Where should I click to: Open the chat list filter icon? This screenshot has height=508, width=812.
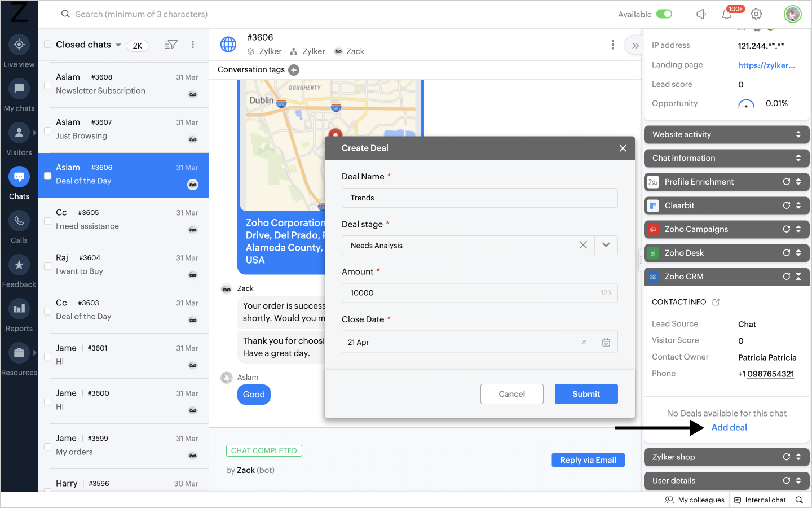[x=171, y=45]
